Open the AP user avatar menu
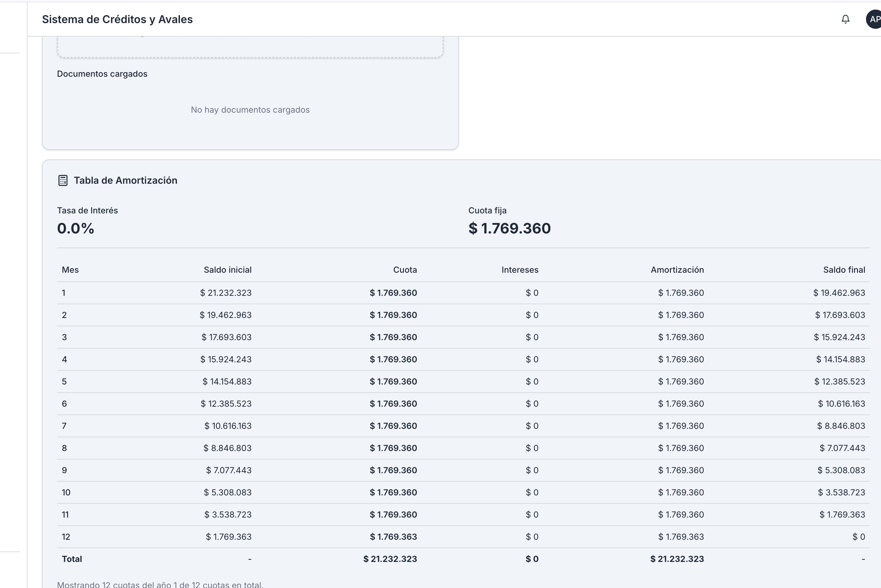The width and height of the screenshot is (881, 588). (874, 19)
